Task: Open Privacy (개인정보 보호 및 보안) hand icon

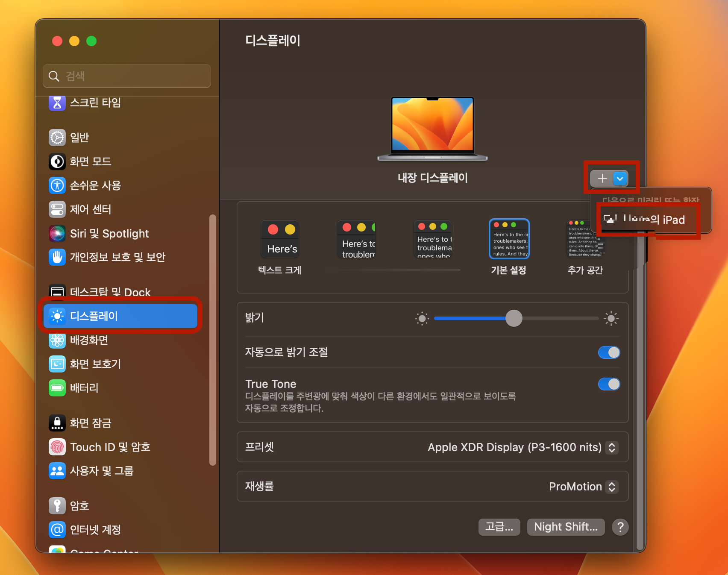Action: [57, 257]
